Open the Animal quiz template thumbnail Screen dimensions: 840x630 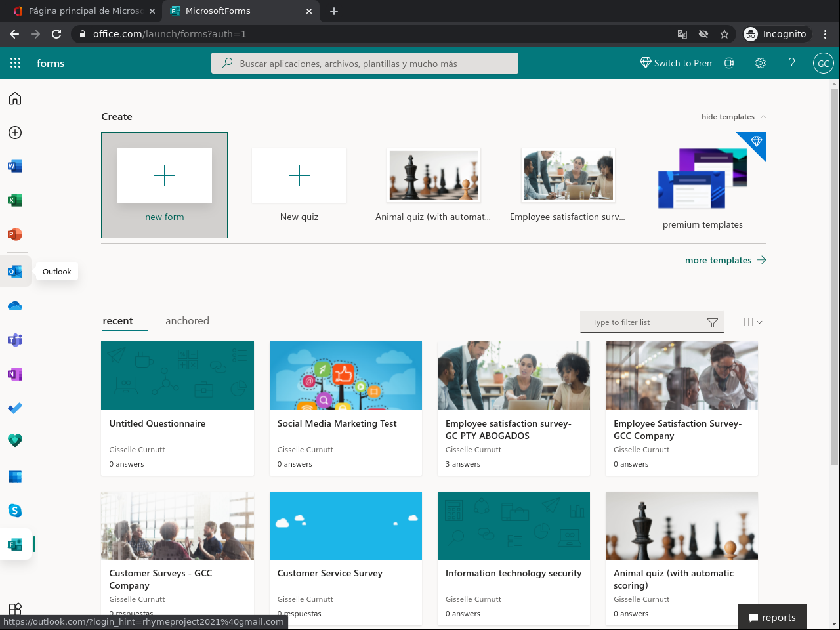[434, 175]
